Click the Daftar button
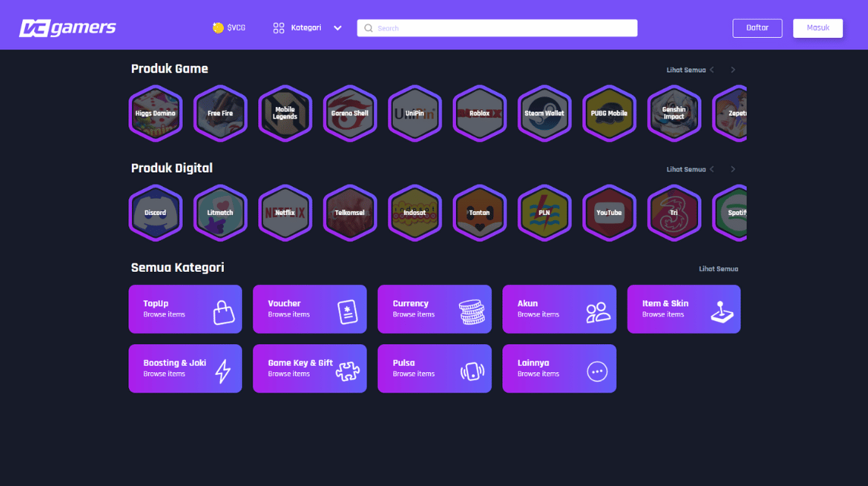Viewport: 868px width, 486px height. point(757,28)
